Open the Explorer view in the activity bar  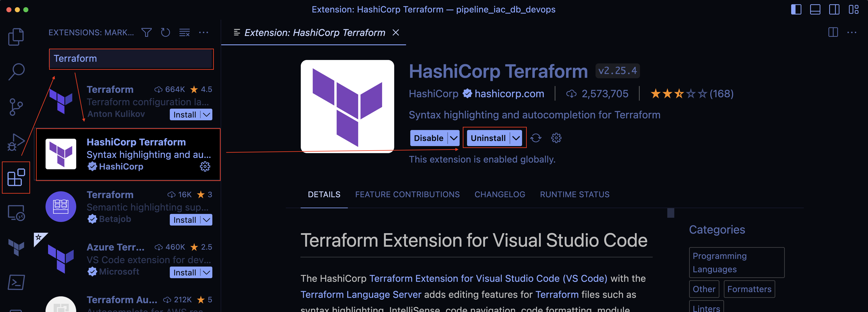[x=16, y=36]
